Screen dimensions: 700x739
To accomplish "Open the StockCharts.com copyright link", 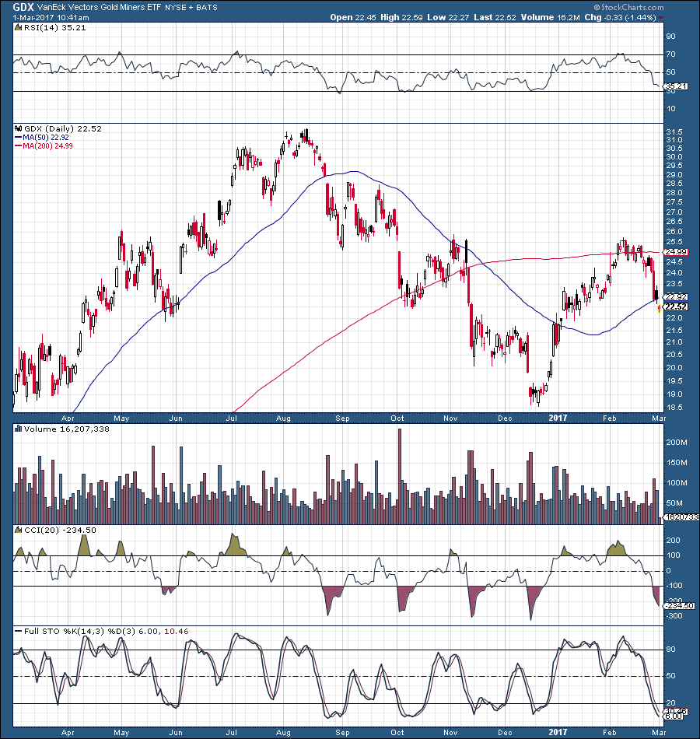I will pyautogui.click(x=628, y=8).
